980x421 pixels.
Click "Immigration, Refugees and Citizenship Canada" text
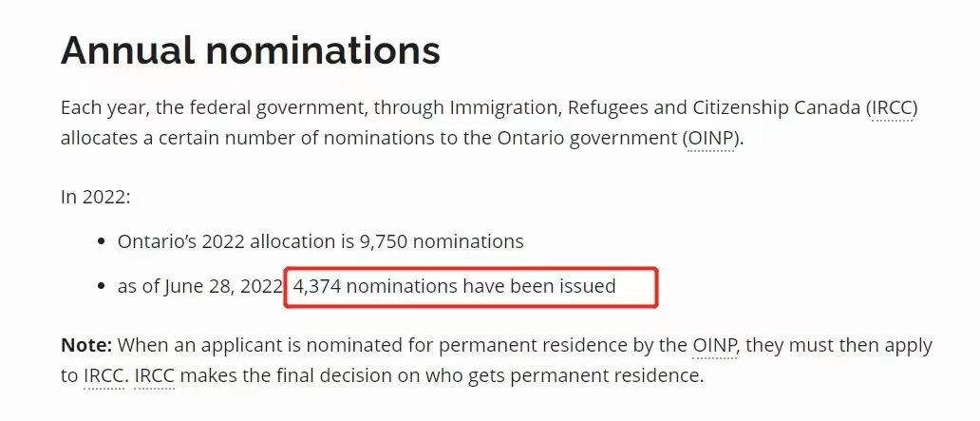653,107
